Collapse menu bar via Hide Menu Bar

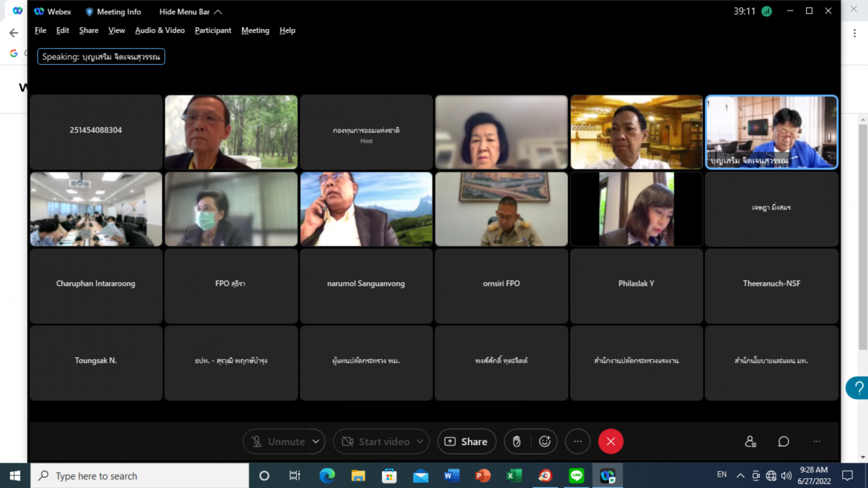[190, 12]
